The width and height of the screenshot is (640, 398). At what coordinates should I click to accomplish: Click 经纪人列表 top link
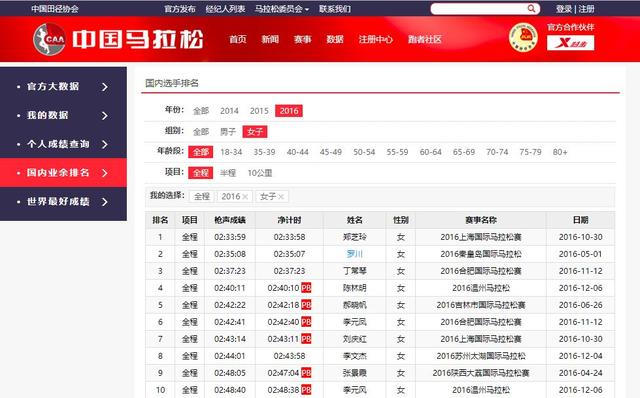pyautogui.click(x=225, y=9)
